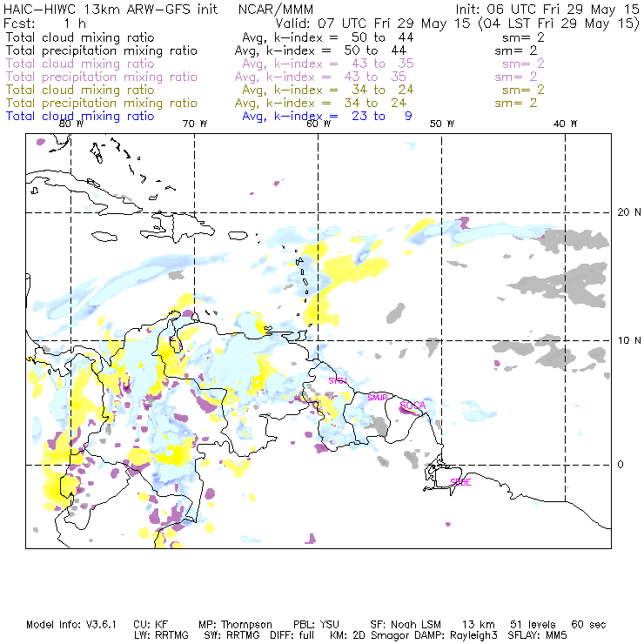Click the '10 N' latitude label
Viewport: 644px width, 644px height.
point(629,340)
